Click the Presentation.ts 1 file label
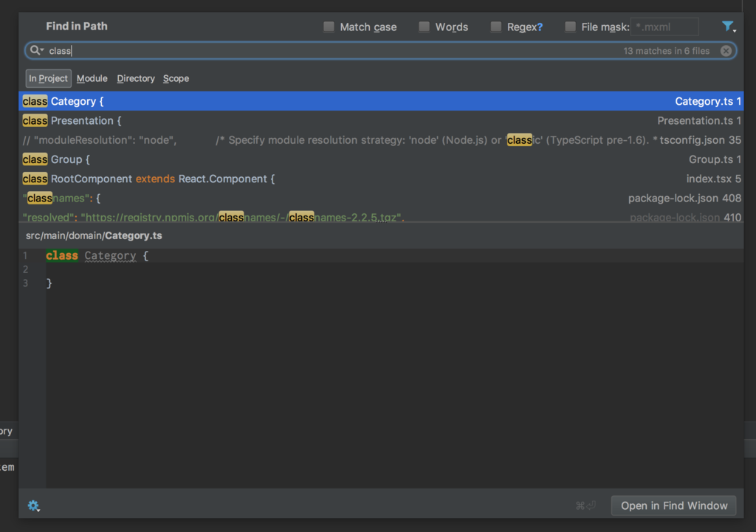756x532 pixels. pos(699,120)
